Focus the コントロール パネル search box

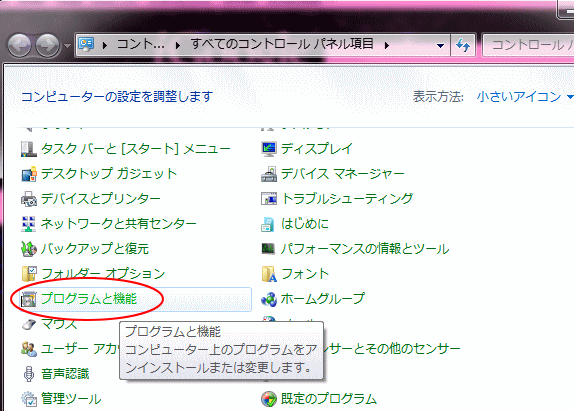click(x=529, y=45)
